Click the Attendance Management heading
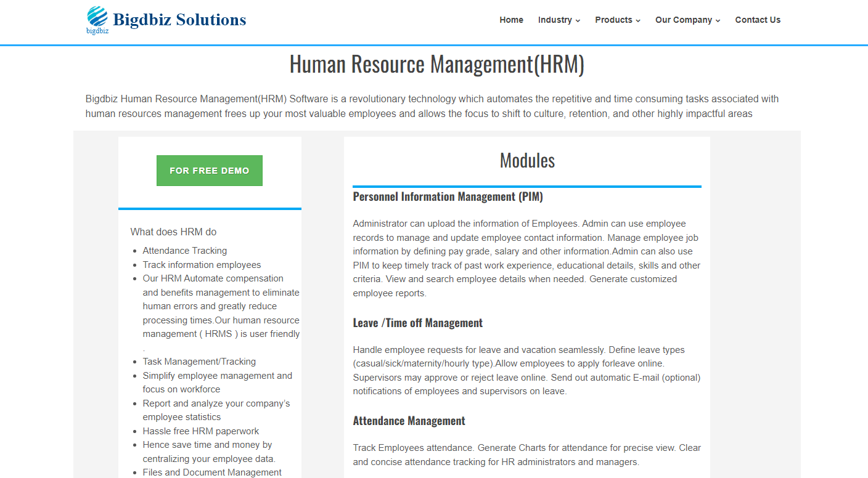 point(409,421)
